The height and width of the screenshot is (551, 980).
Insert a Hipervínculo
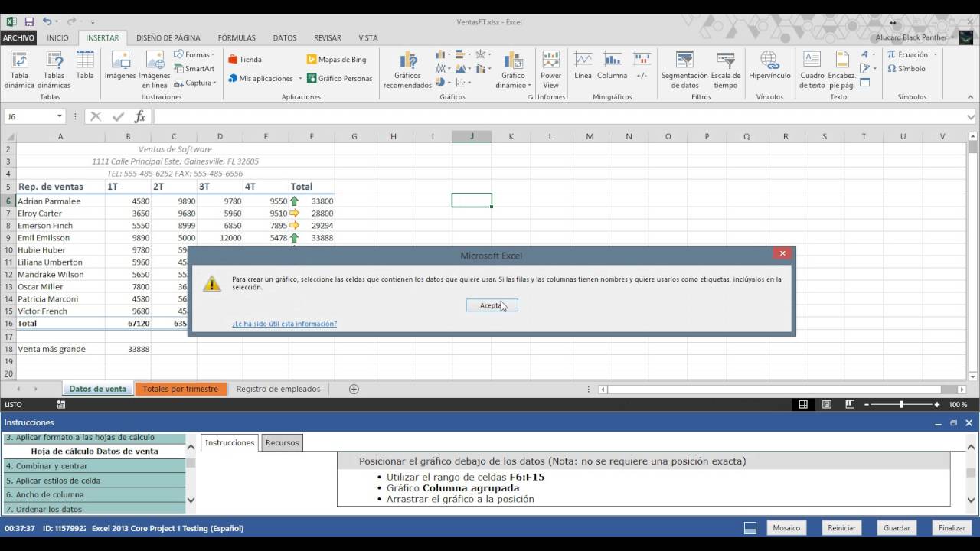click(x=769, y=66)
